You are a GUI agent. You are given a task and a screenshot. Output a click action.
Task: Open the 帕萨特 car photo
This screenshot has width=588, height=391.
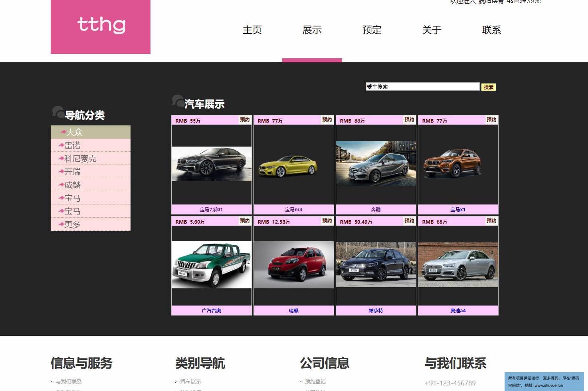pyautogui.click(x=376, y=264)
